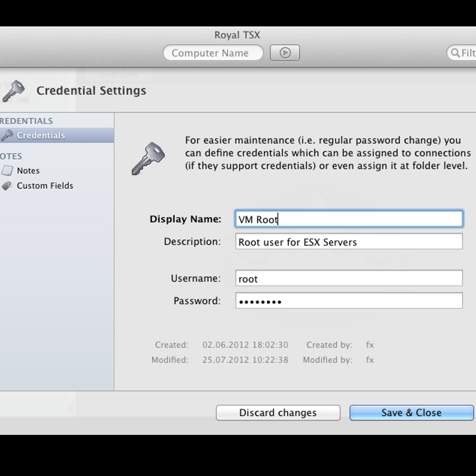Click the magnifier icon in Filter field
This screenshot has width=476, height=476.
tap(455, 53)
